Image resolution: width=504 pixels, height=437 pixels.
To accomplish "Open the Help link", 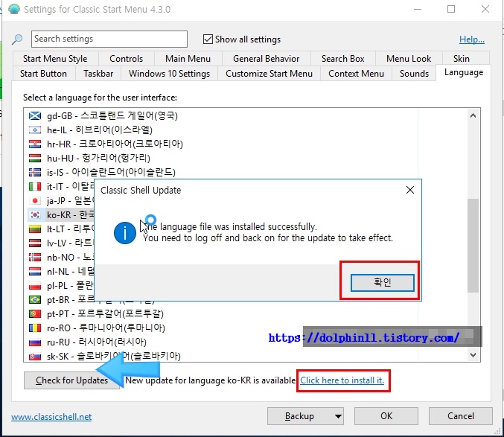I will pyautogui.click(x=471, y=39).
